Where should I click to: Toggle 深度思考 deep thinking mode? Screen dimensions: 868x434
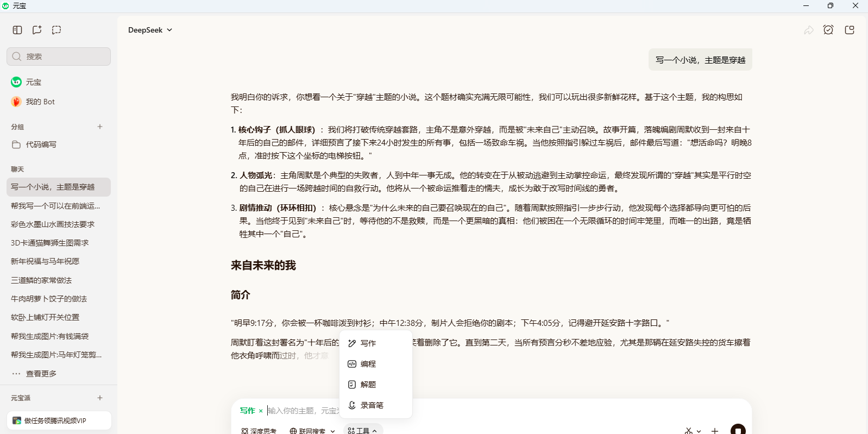coord(259,431)
